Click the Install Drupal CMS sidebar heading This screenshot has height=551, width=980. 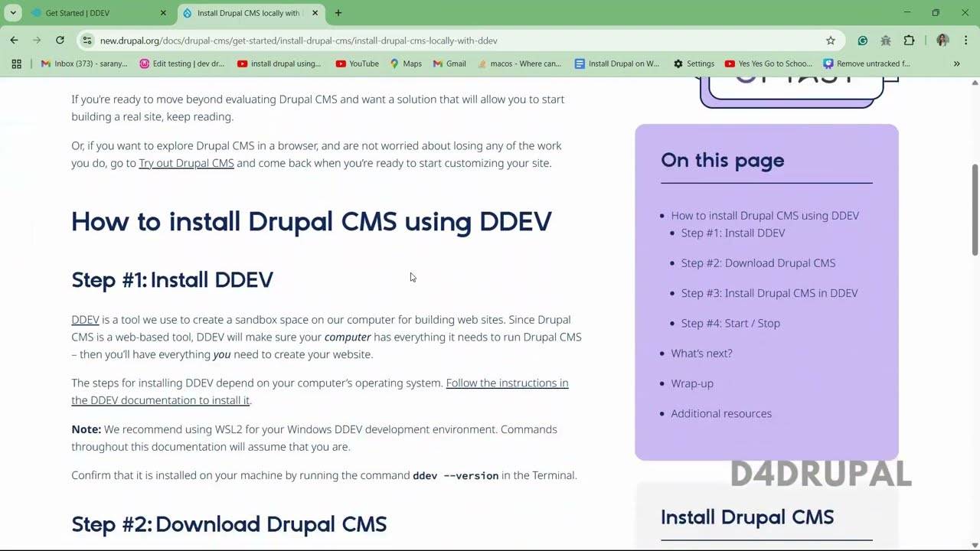747,517
